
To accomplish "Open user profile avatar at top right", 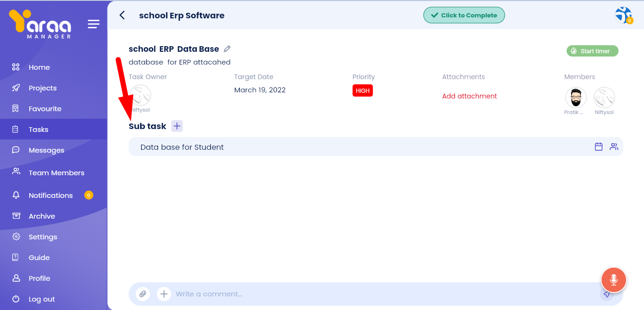I will pyautogui.click(x=623, y=15).
